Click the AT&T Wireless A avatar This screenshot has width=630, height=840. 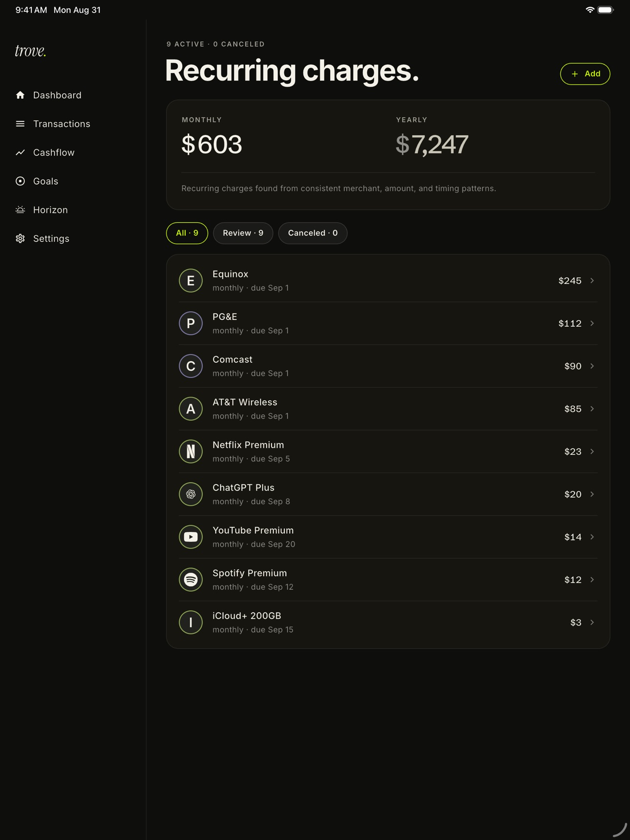point(191,409)
